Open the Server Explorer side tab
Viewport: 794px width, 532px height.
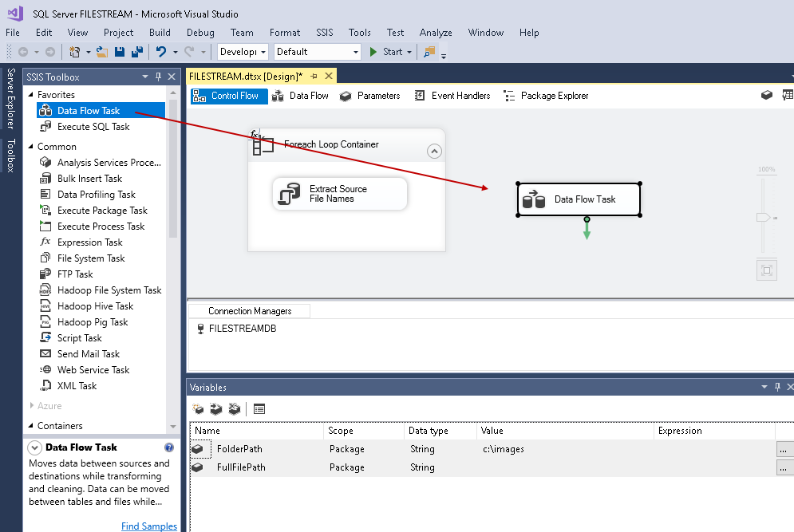click(10, 99)
